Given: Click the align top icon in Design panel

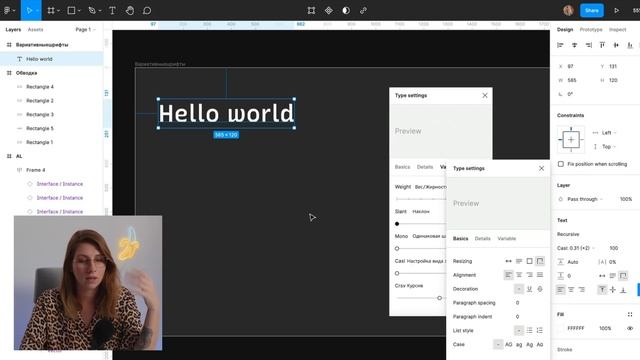Looking at the screenshot, I should (x=602, y=45).
